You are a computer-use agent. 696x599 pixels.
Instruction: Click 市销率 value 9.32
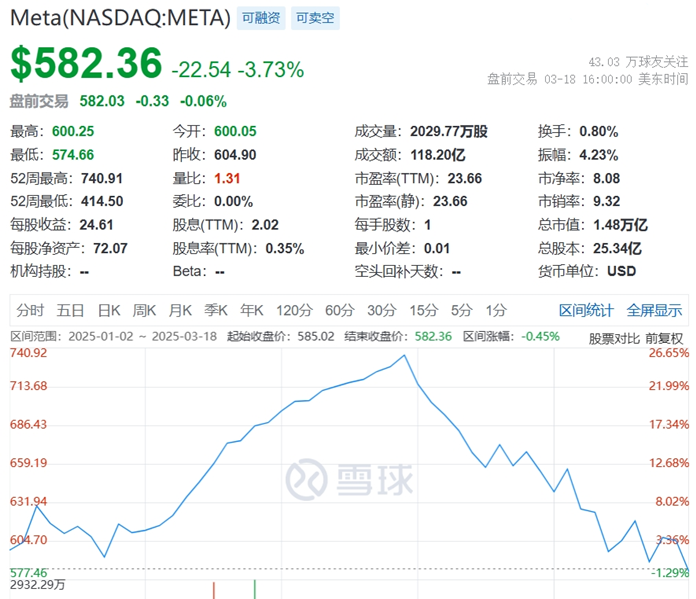[x=607, y=202]
